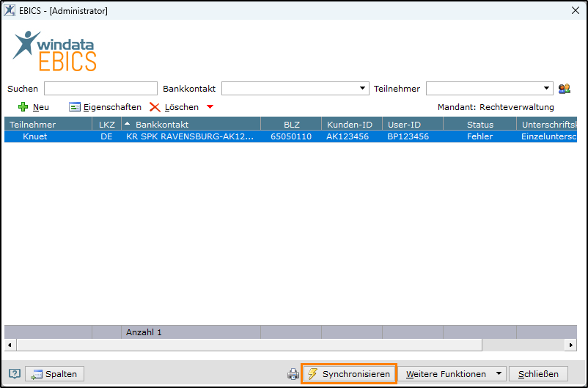Click the KR SPK RAVENSBURG bank contact cell
The width and height of the screenshot is (588, 388).
(191, 136)
